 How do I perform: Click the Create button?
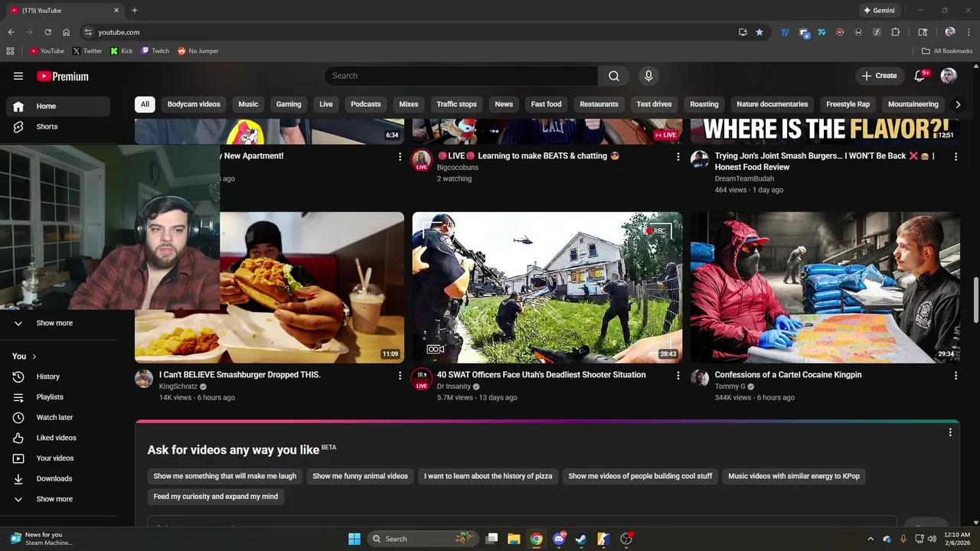[879, 76]
